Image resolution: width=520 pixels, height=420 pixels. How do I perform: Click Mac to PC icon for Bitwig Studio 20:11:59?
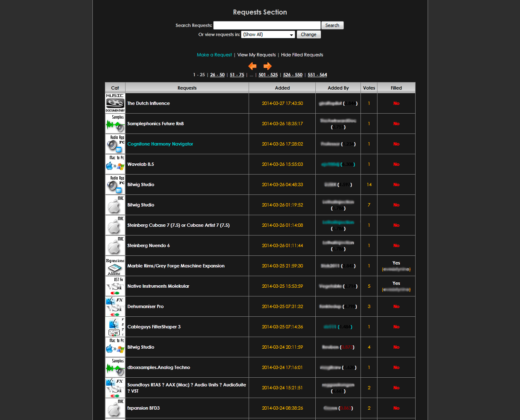pos(115,347)
